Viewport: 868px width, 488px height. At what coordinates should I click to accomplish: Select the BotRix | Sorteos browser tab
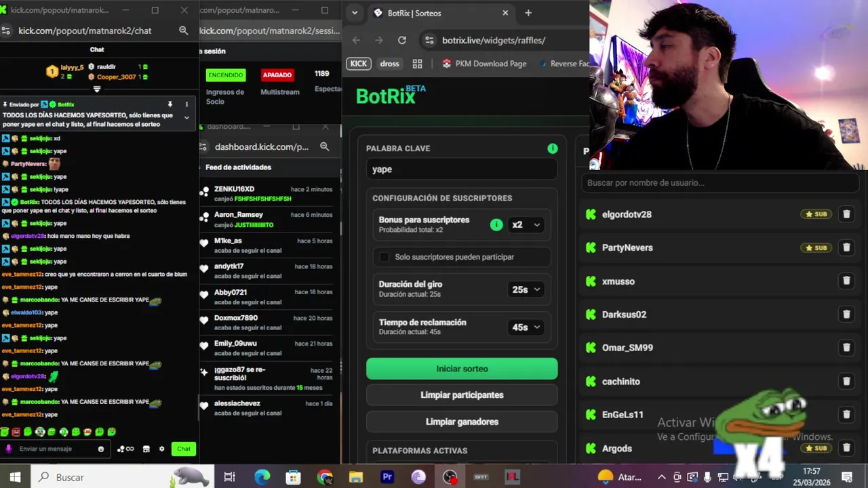441,13
